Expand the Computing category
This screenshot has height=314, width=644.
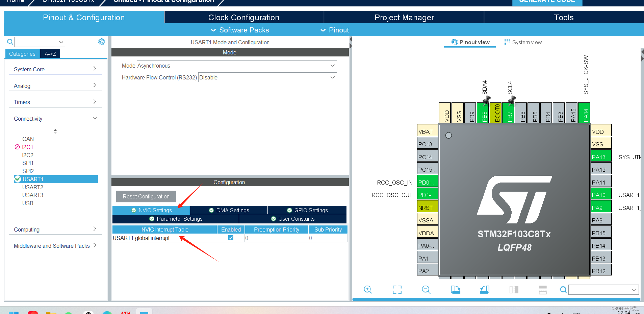pyautogui.click(x=55, y=229)
